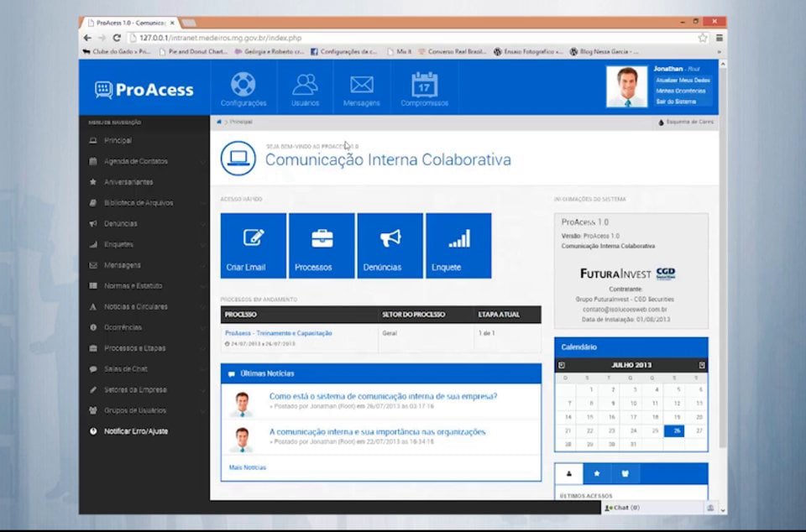
Task: Select the star tab in access panel
Action: point(597,473)
